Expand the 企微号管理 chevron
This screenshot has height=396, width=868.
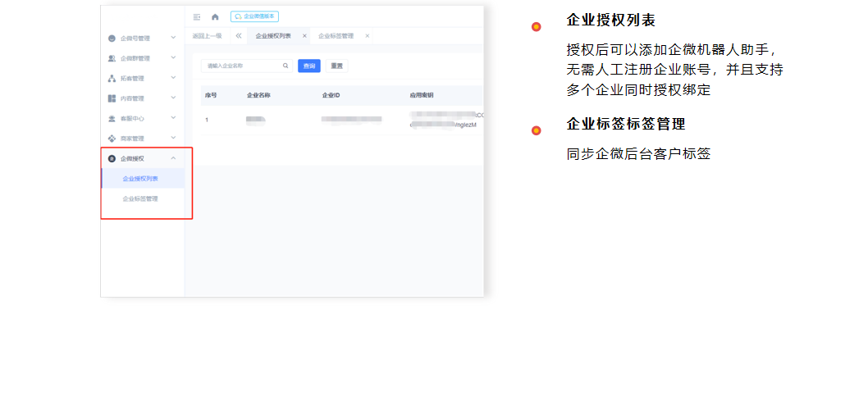pos(173,39)
